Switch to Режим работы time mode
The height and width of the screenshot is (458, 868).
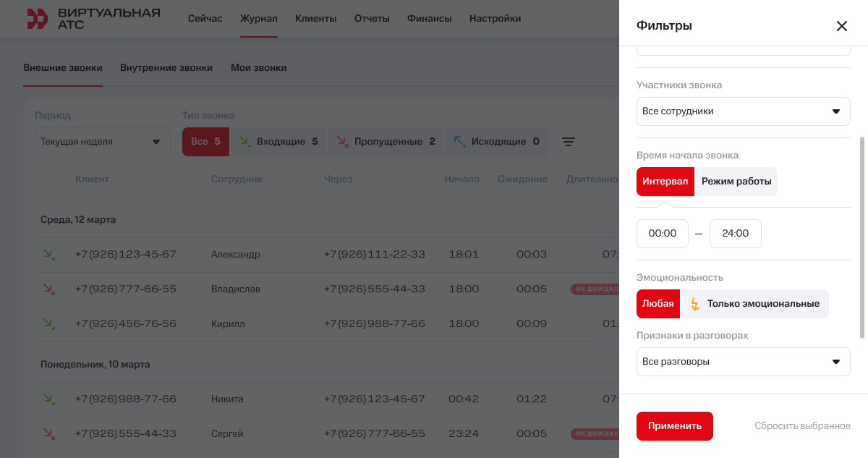point(736,182)
